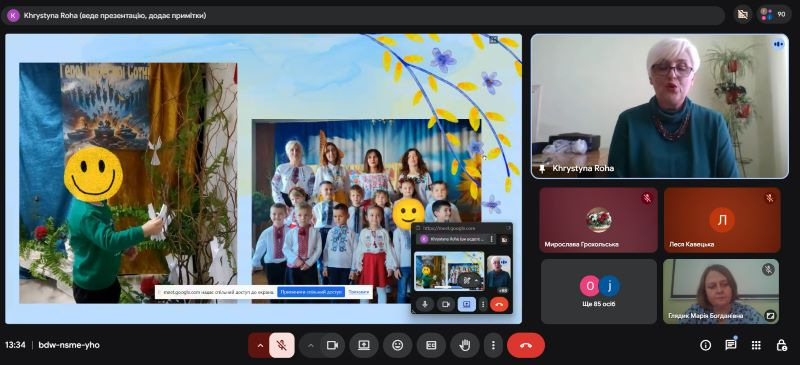800x365 pixels.
Task: Click the red leave call button
Action: coord(526,345)
